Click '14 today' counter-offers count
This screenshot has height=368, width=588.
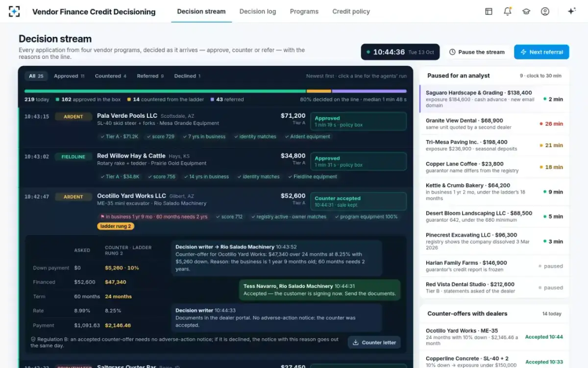point(552,314)
